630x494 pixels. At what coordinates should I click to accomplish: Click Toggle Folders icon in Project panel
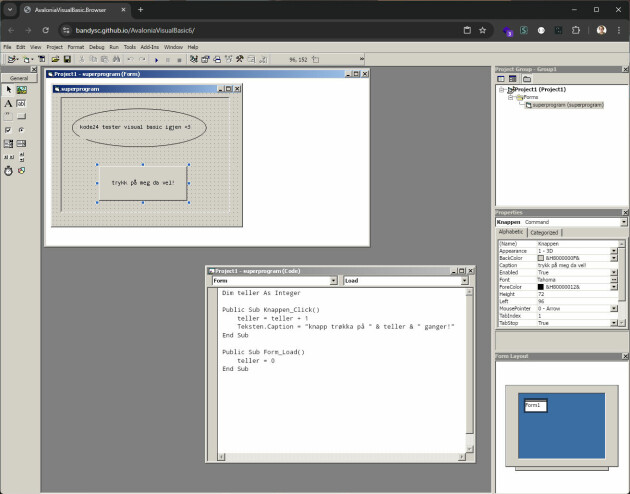point(527,79)
